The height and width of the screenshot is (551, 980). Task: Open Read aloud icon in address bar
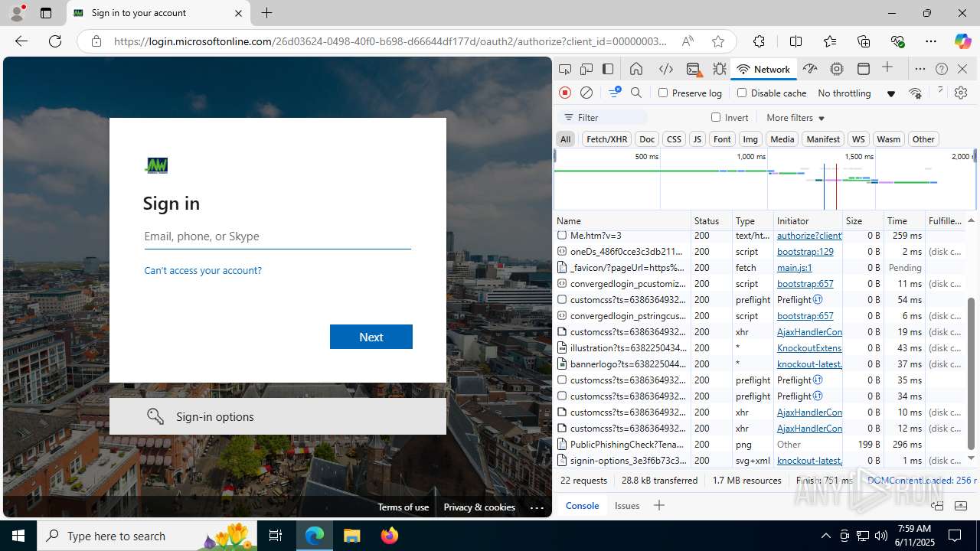tap(688, 41)
